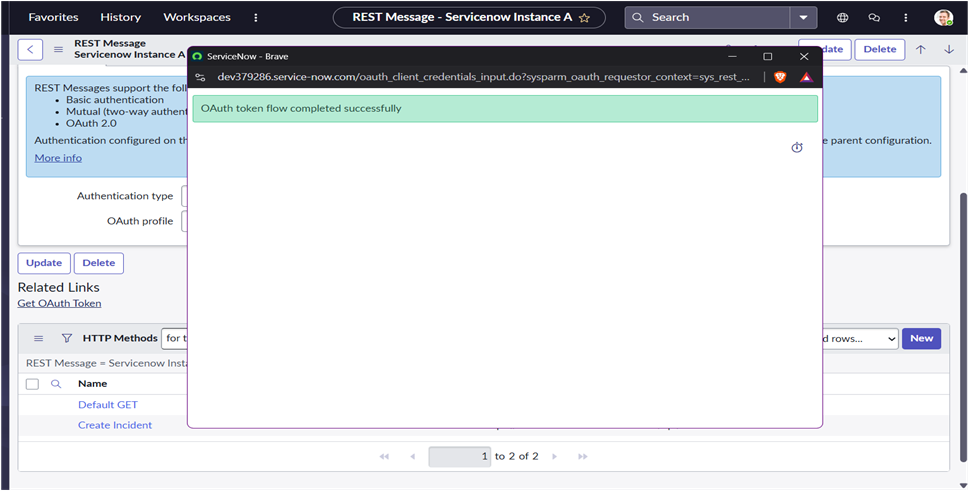Go back using the left chevron button
This screenshot has width=969, height=491.
point(30,49)
